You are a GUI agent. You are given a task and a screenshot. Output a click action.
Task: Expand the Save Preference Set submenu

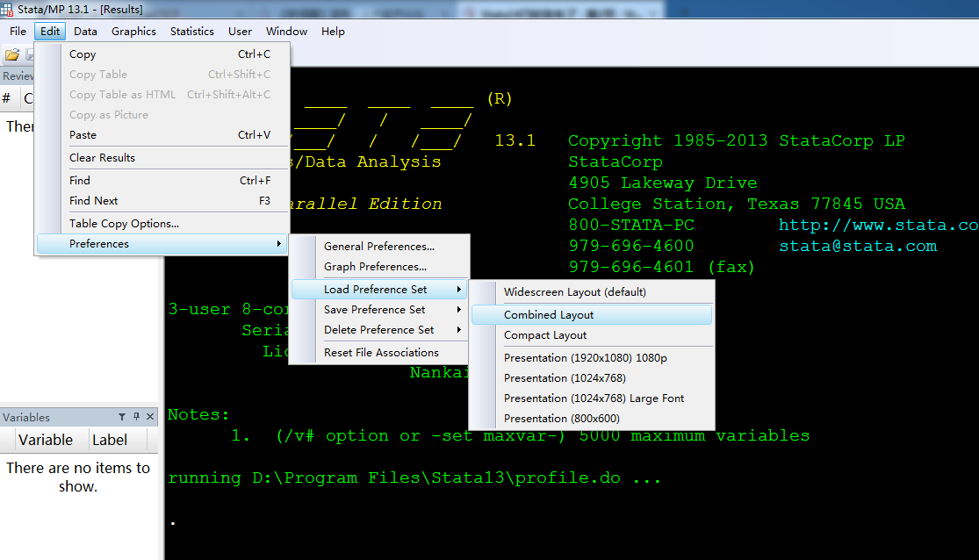tap(379, 310)
